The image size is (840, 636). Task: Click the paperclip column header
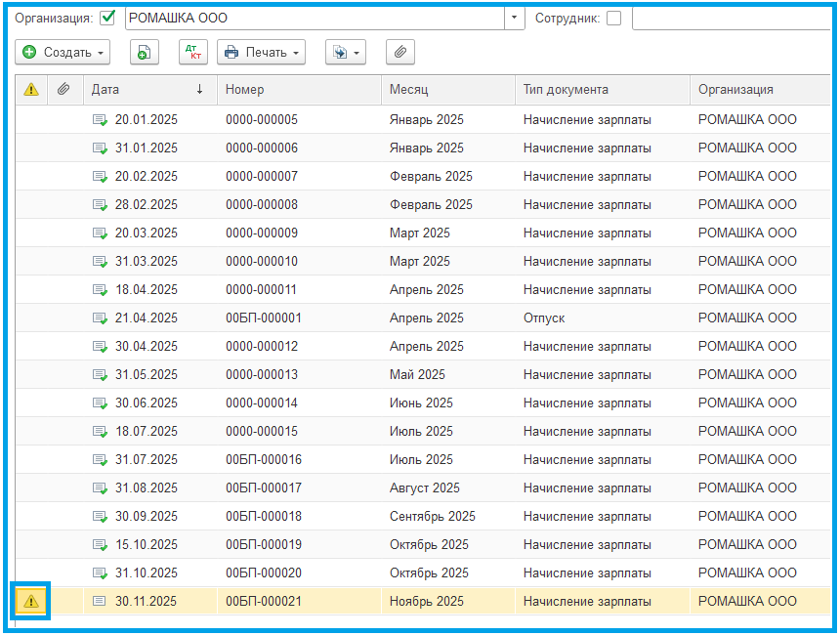(x=63, y=90)
